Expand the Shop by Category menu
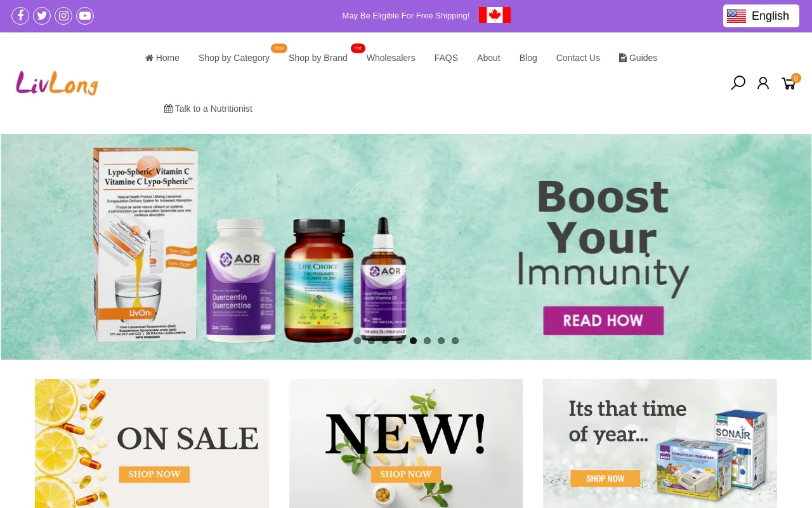 234,58
